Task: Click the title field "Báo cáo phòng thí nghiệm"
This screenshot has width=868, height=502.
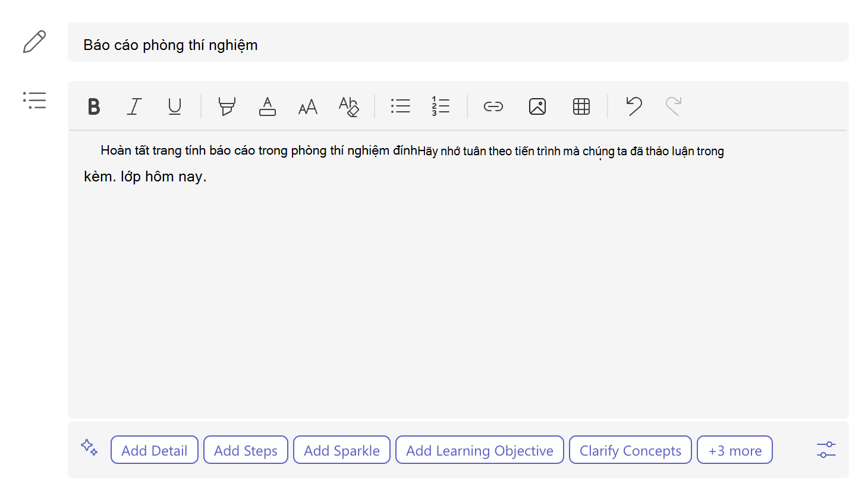Action: click(458, 42)
